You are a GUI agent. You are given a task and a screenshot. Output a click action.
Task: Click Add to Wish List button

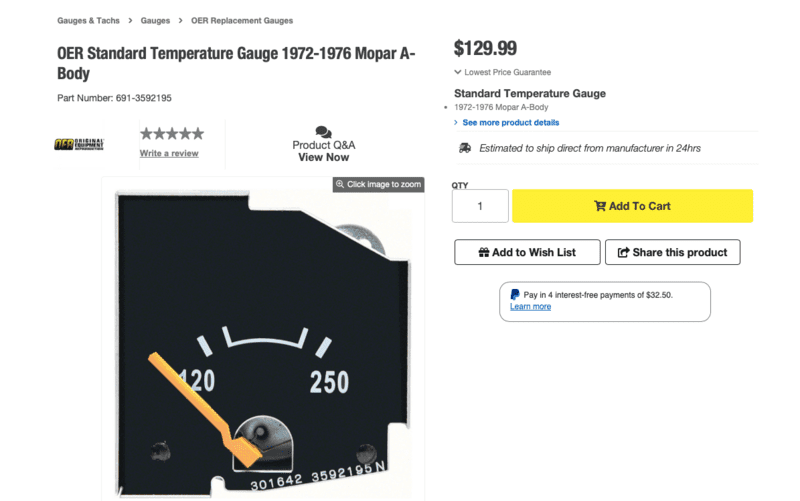[528, 252]
